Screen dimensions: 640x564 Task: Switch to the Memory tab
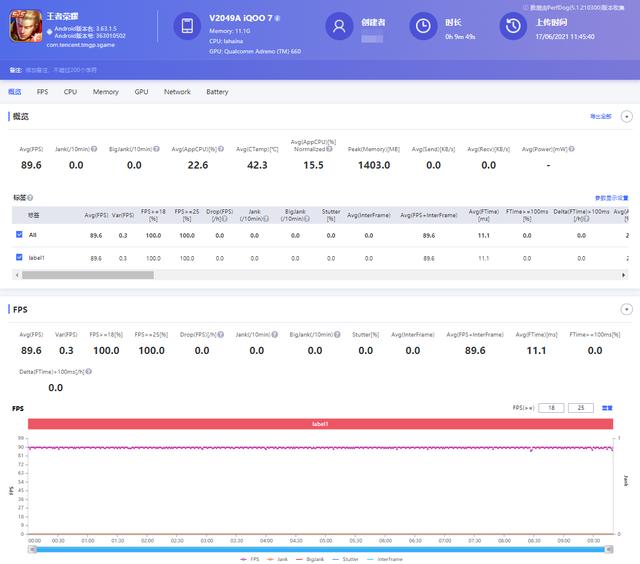[x=106, y=92]
